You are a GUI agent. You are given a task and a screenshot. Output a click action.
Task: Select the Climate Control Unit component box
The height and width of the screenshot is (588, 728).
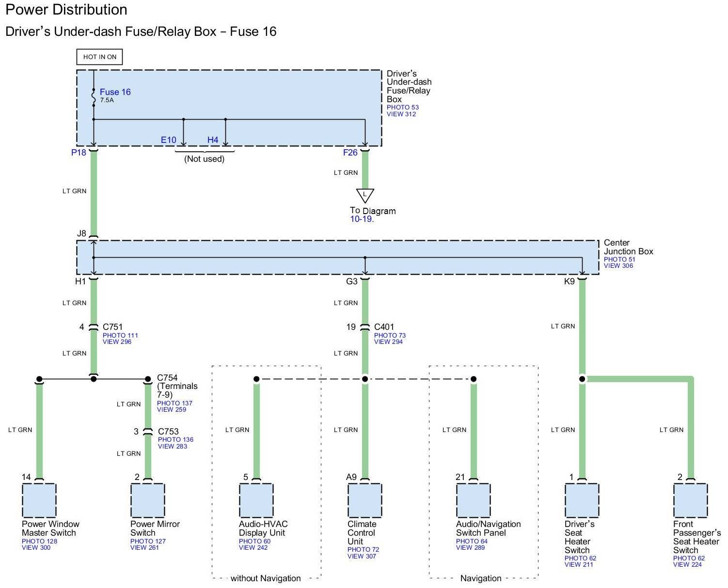(365, 500)
